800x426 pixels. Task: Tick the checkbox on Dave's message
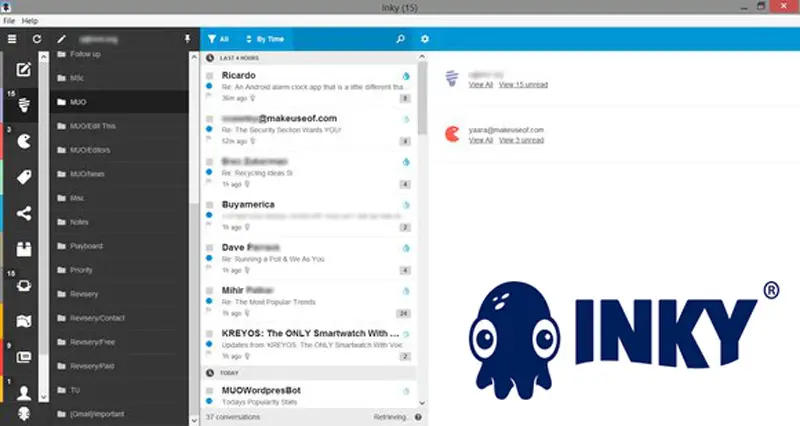point(209,247)
